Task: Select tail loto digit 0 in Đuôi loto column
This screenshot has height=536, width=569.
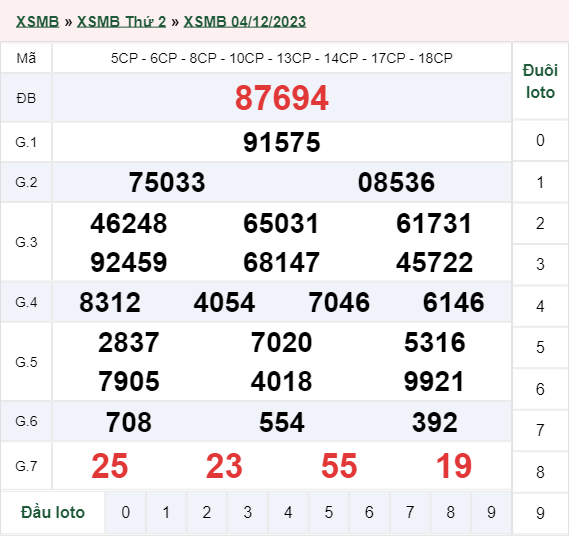Action: click(x=540, y=140)
